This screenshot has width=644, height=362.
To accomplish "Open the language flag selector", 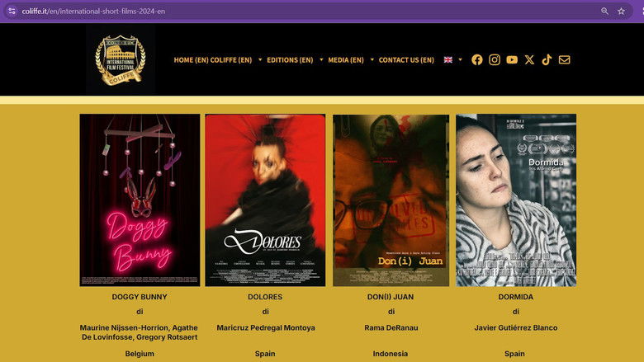I will click(x=452, y=59).
